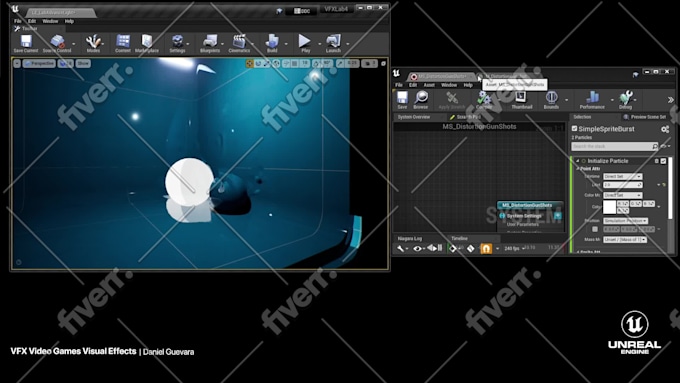Toggle the checkbox beside the Position vector fields
680x383 pixels.
(x=595, y=229)
